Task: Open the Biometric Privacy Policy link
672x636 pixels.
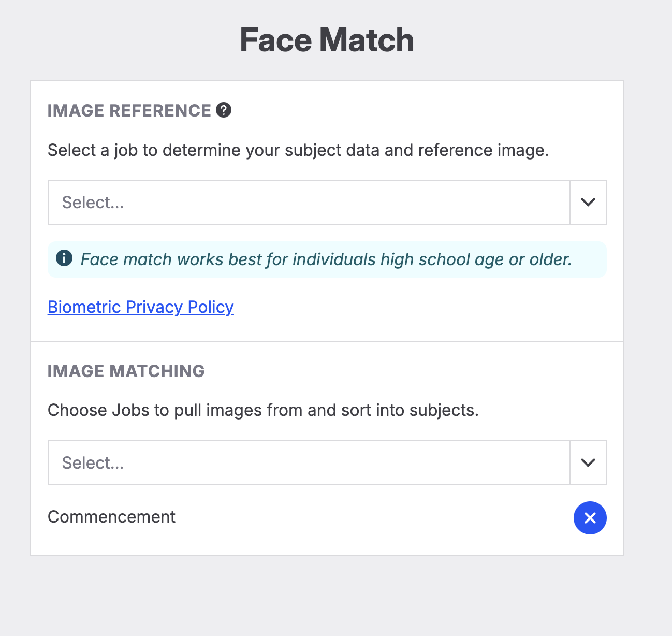Action: [x=140, y=307]
